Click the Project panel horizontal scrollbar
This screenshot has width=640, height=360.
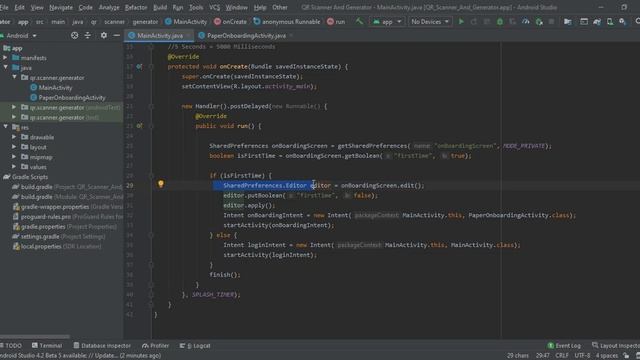35,337
